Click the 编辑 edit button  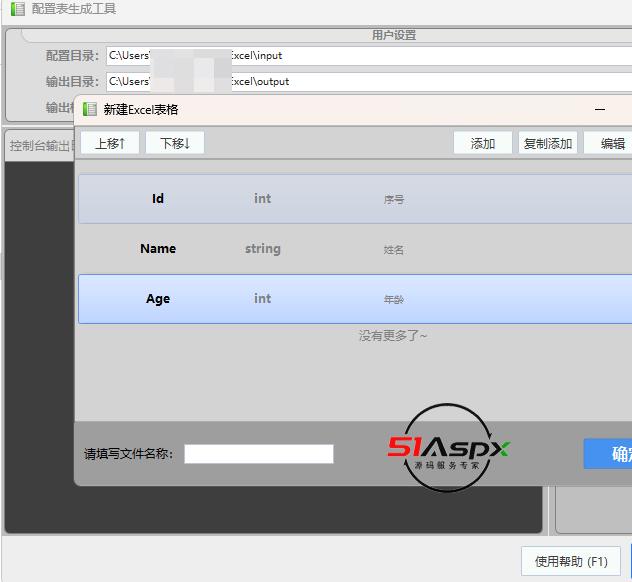608,143
